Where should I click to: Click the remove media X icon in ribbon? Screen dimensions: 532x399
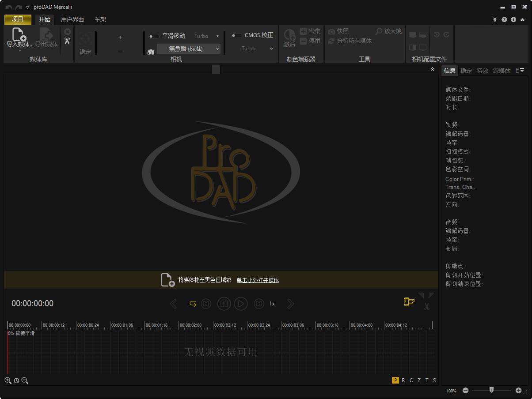tap(67, 31)
